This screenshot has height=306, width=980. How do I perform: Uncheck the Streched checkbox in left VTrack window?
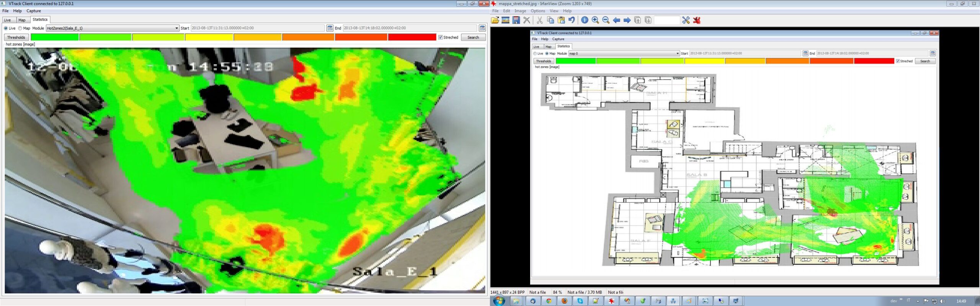(440, 37)
